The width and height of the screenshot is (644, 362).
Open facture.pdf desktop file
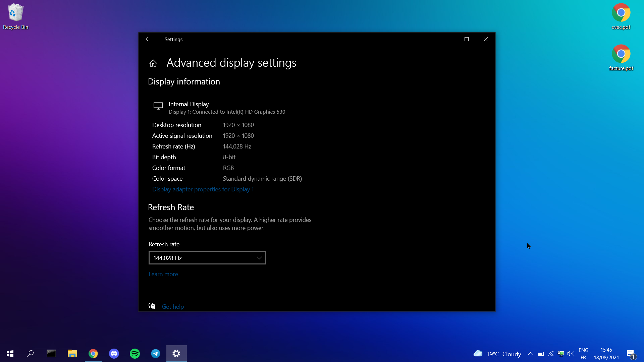click(621, 58)
